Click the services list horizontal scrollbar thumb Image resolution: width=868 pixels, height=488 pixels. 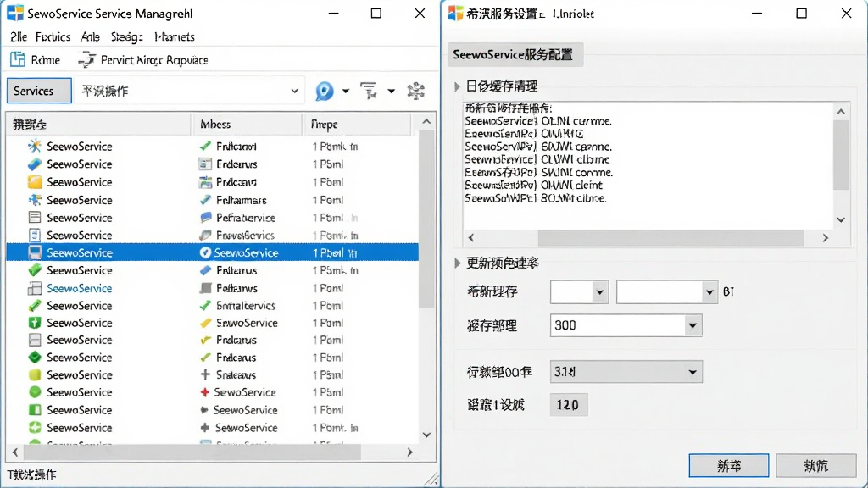pyautogui.click(x=192, y=452)
